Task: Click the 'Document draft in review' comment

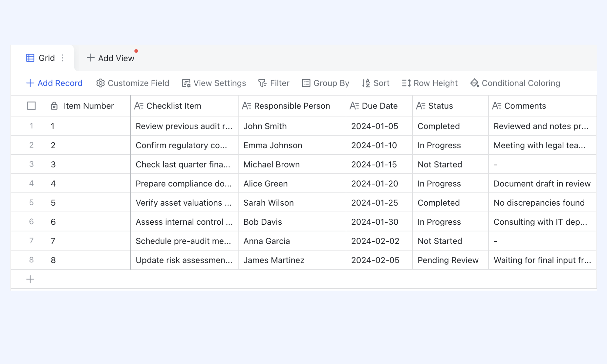Action: [x=542, y=184]
